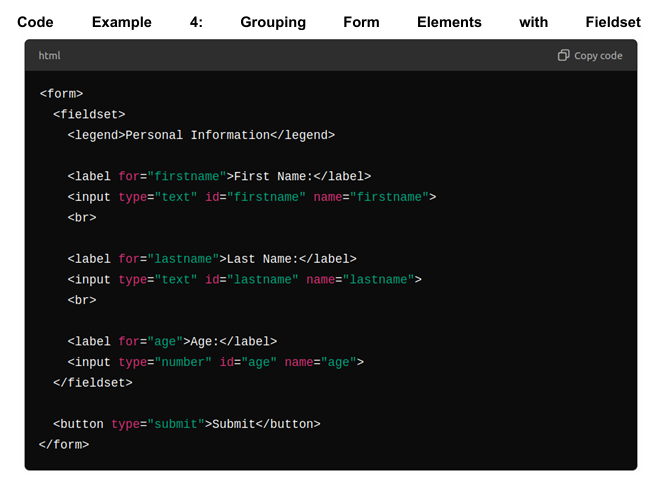Click the <br> tag after lastname input
Screen dimensions: 663x494
click(82, 300)
